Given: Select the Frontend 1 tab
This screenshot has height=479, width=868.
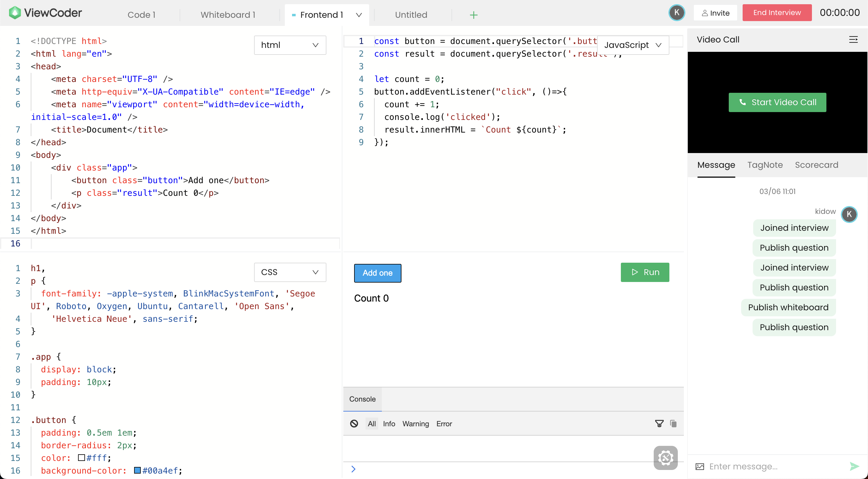Looking at the screenshot, I should (322, 15).
